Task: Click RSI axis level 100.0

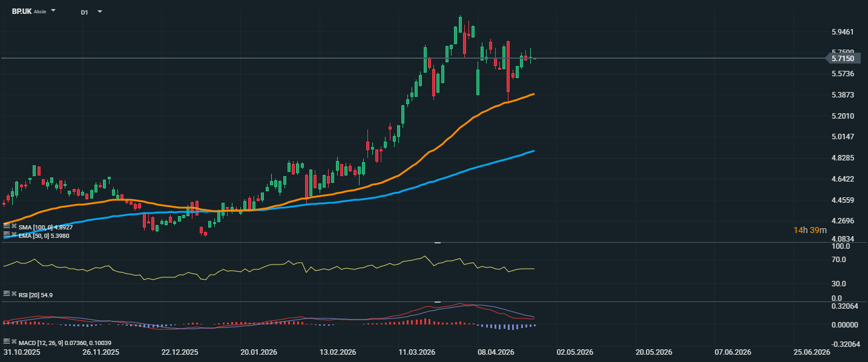Action: point(840,247)
